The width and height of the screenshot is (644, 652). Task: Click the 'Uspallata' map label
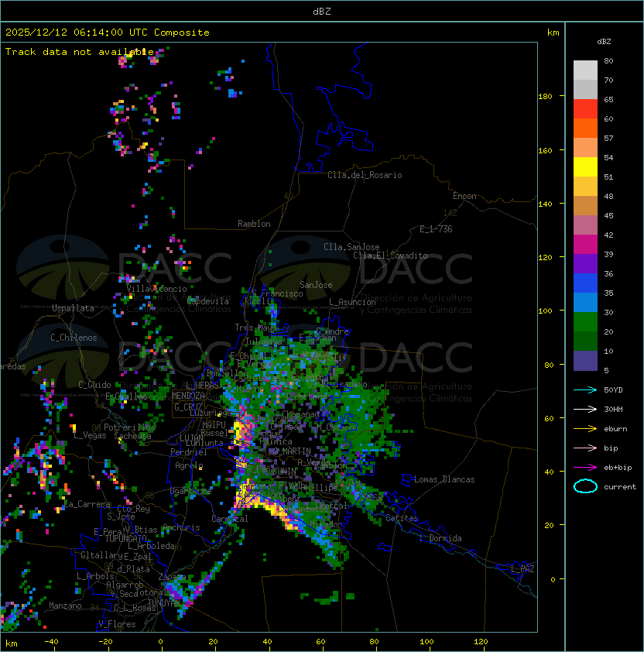click(x=73, y=308)
